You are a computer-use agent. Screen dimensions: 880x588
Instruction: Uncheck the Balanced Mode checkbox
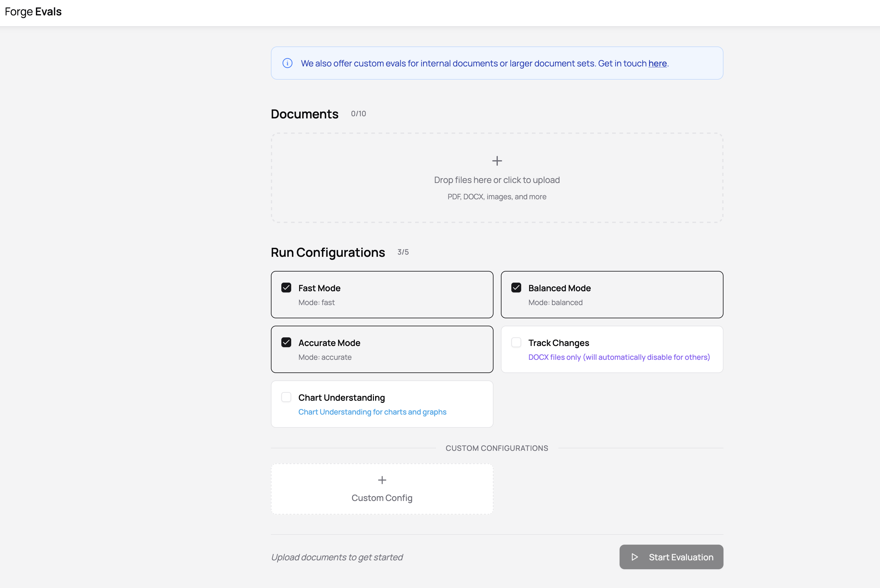coord(516,288)
